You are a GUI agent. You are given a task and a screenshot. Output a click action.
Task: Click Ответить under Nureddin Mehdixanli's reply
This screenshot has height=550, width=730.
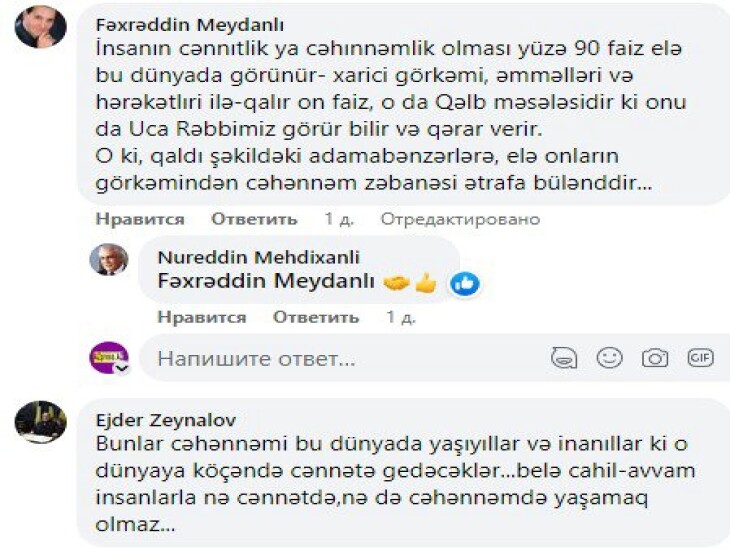pos(316,317)
